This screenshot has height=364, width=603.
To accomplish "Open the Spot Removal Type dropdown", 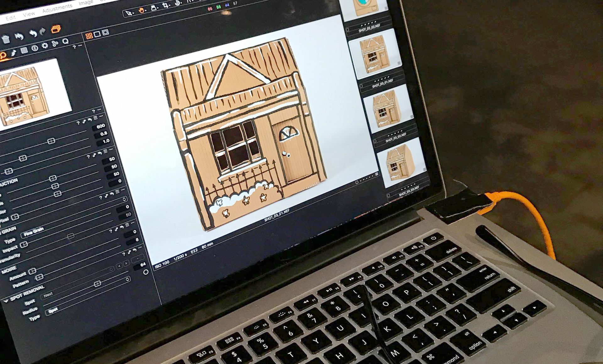I will (53, 310).
